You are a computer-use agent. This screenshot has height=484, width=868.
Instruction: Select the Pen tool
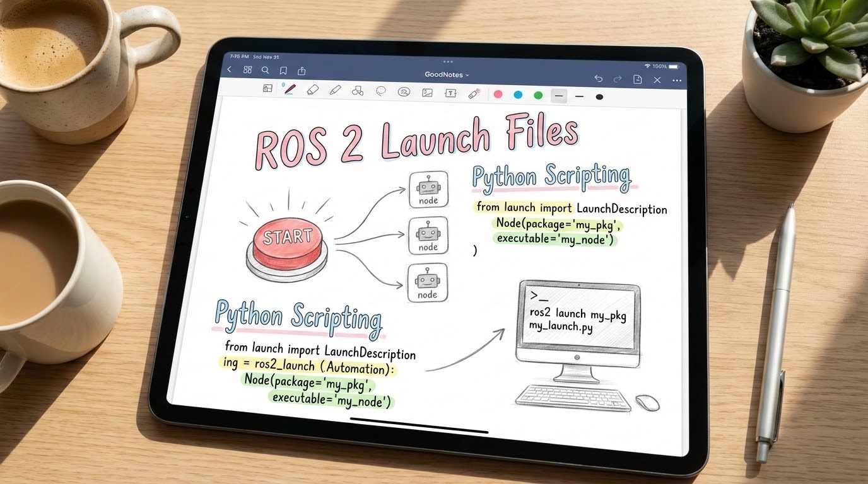tap(289, 89)
